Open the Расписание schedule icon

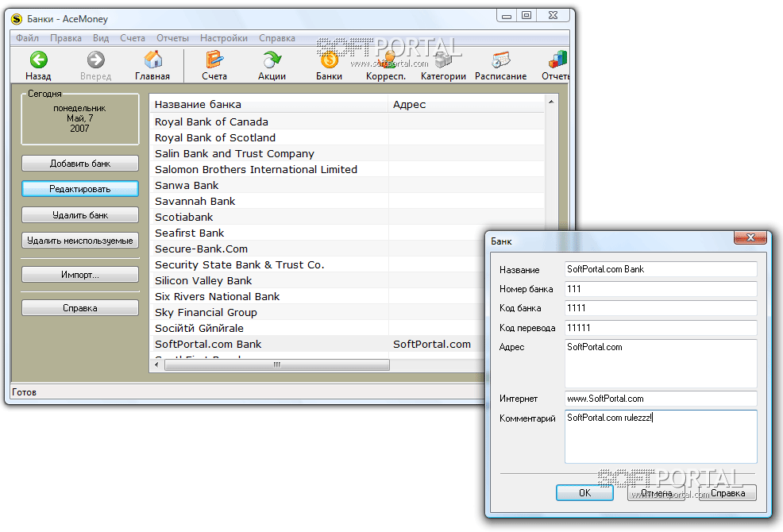(x=500, y=60)
